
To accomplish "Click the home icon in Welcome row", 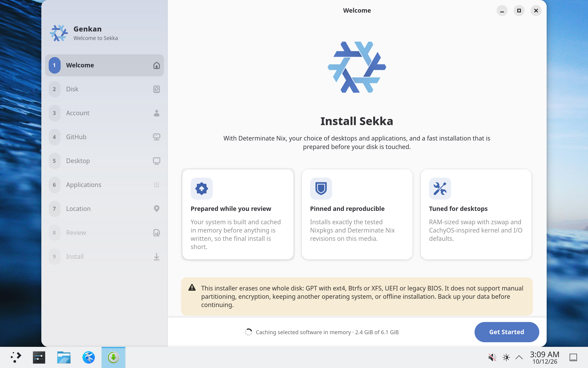I will pyautogui.click(x=156, y=65).
